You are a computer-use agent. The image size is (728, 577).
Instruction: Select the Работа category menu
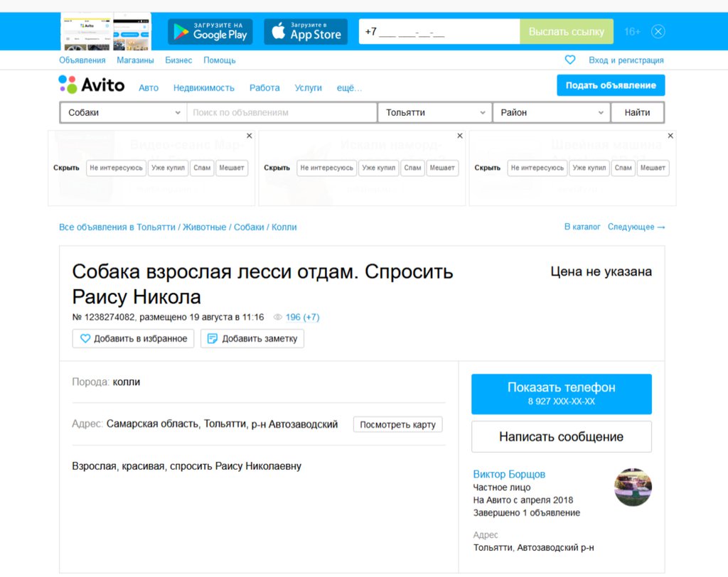(264, 87)
